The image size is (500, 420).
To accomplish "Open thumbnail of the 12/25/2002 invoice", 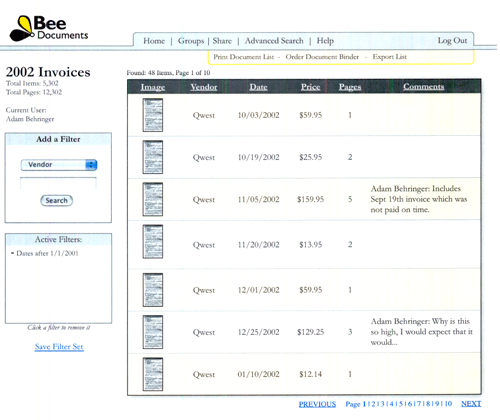I will [x=153, y=332].
